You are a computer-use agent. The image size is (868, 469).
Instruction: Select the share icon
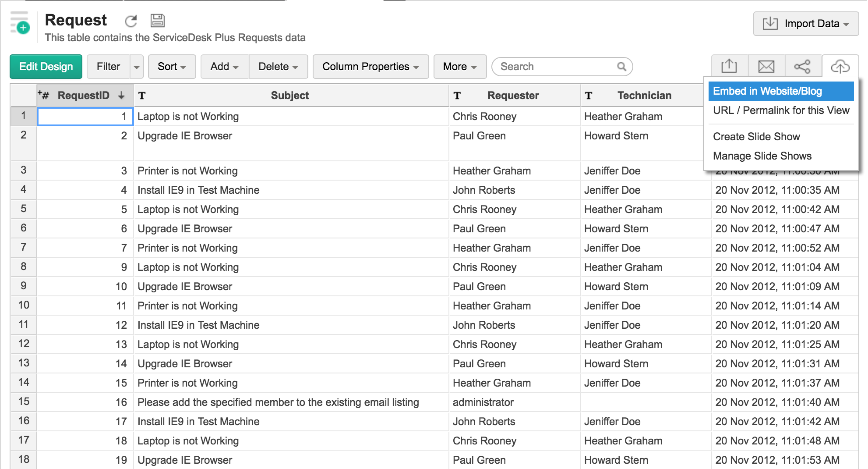click(802, 66)
